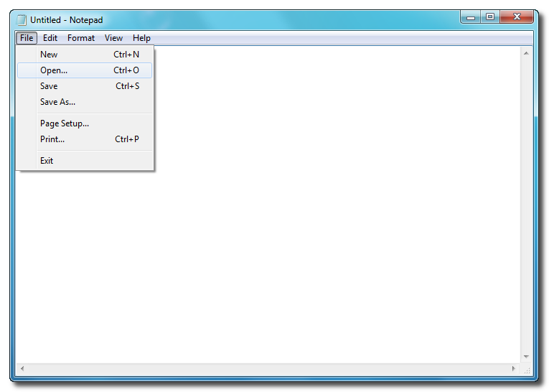Choose New from the File menu
Image resolution: width=549 pixels, height=392 pixels.
pyautogui.click(x=85, y=55)
